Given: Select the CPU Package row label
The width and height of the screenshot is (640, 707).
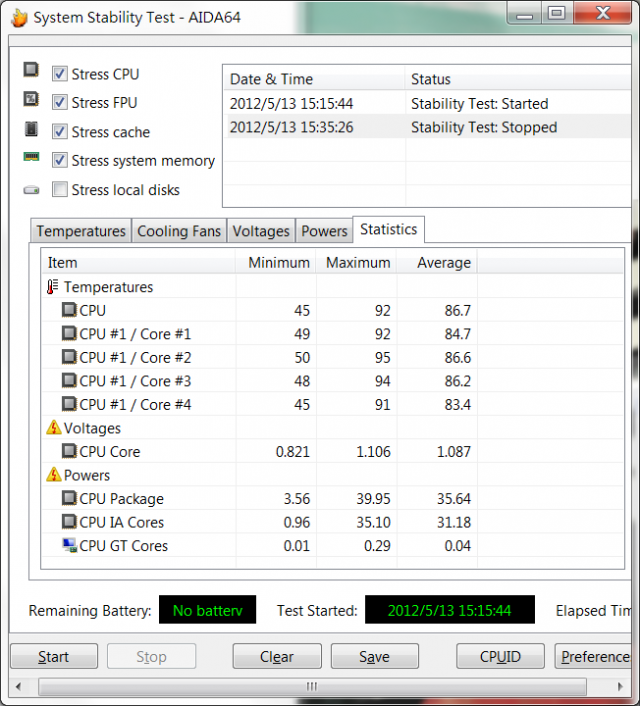Looking at the screenshot, I should [121, 498].
